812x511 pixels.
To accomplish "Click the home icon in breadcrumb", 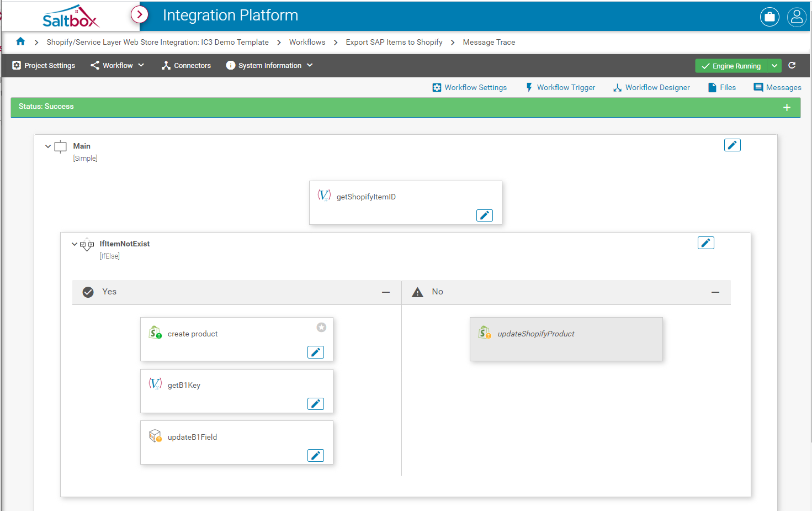I will point(20,41).
